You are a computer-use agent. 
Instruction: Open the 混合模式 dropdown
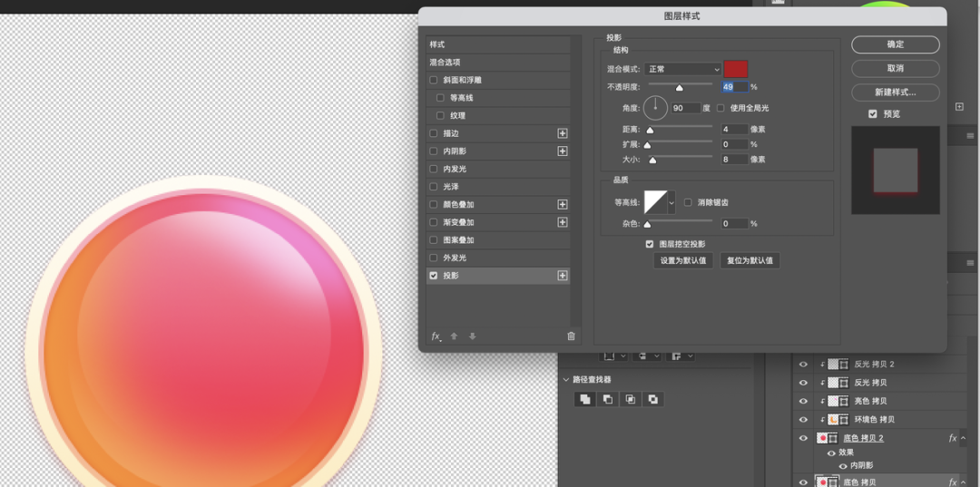pyautogui.click(x=682, y=69)
